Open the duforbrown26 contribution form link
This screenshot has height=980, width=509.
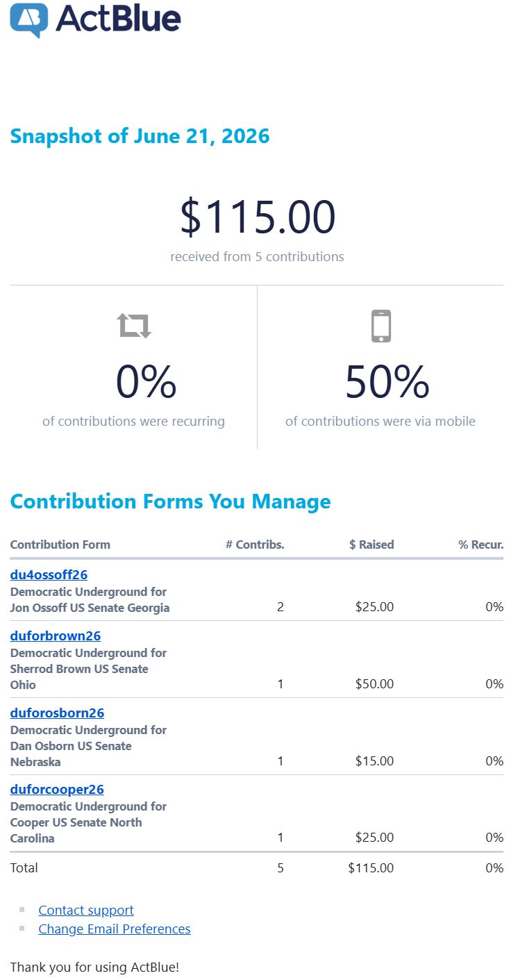point(56,636)
